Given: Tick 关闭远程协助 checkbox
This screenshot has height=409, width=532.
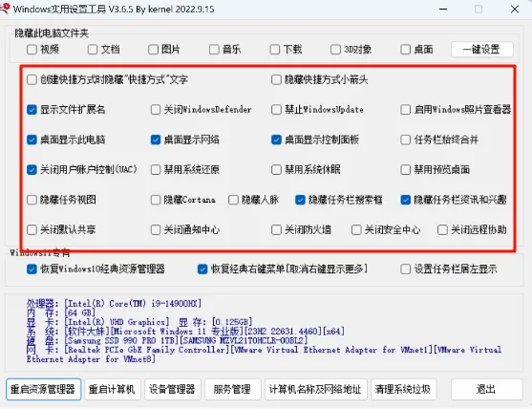Looking at the screenshot, I should coord(442,229).
